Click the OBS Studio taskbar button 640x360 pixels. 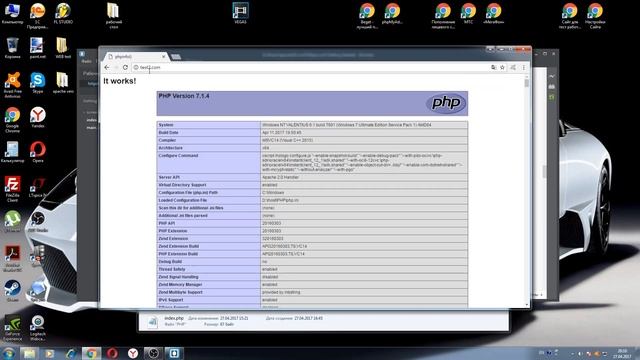click(153, 353)
